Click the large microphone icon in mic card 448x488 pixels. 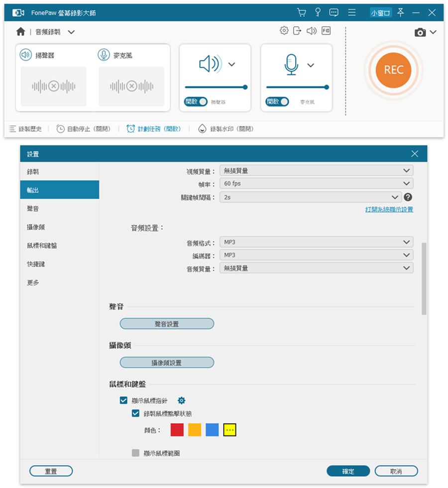click(291, 64)
